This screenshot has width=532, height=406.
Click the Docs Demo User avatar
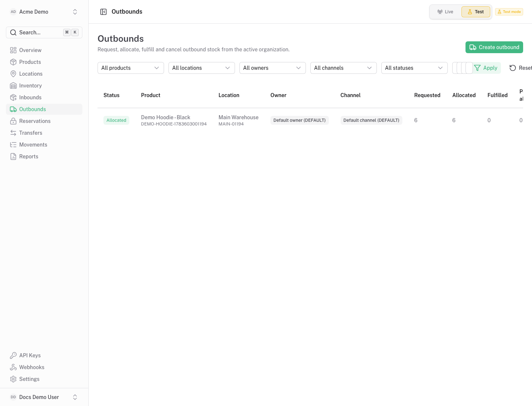click(x=13, y=397)
